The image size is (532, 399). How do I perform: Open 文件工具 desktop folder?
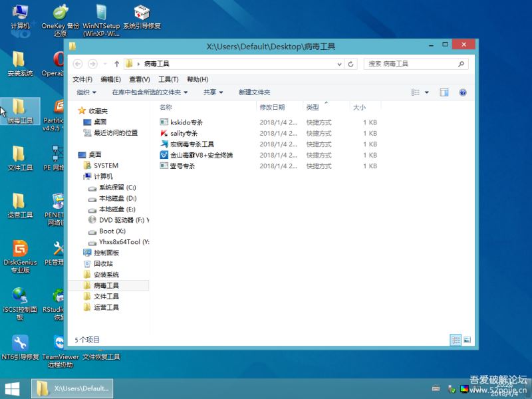point(20,158)
